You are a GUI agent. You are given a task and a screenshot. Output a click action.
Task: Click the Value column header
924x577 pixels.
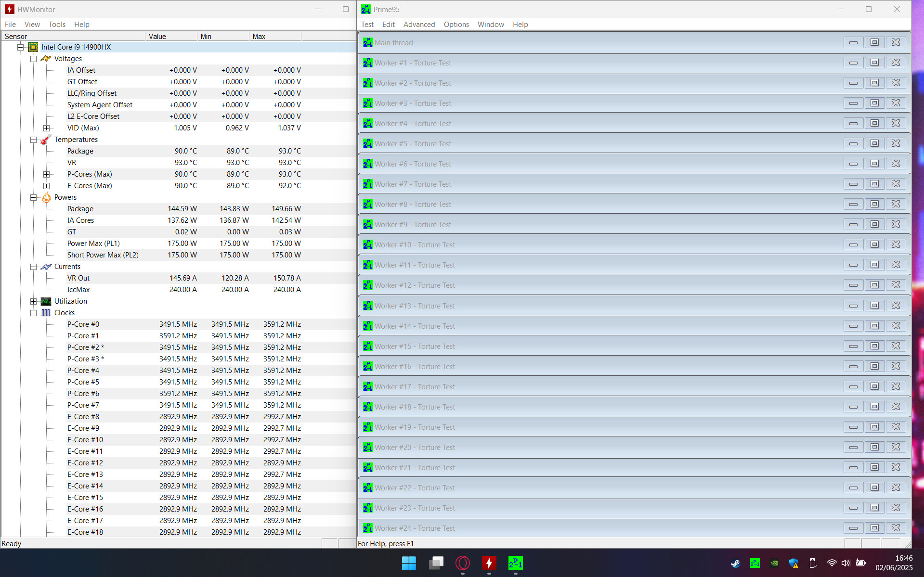click(x=171, y=37)
